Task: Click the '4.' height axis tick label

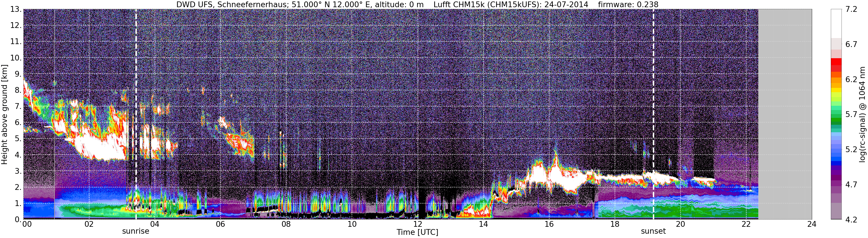Action: coord(18,155)
